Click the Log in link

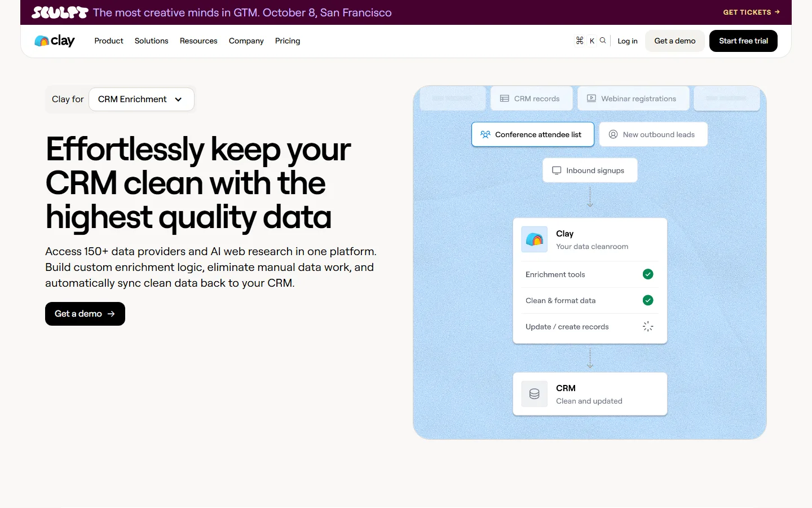pyautogui.click(x=628, y=41)
